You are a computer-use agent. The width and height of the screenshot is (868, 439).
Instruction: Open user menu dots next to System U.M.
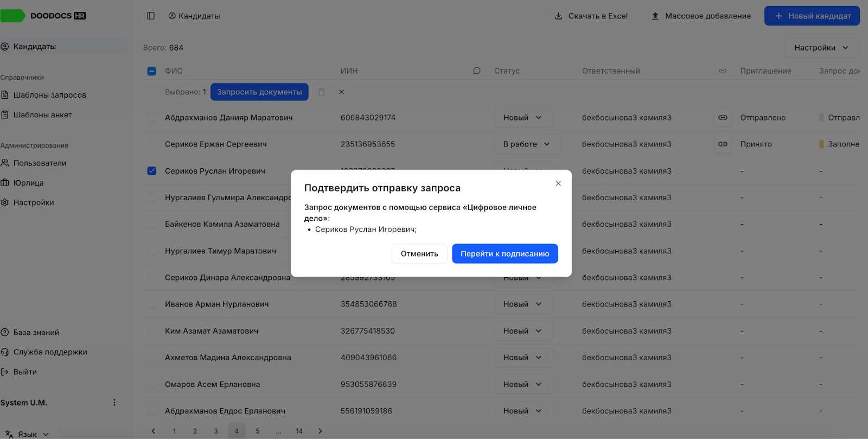pos(114,403)
